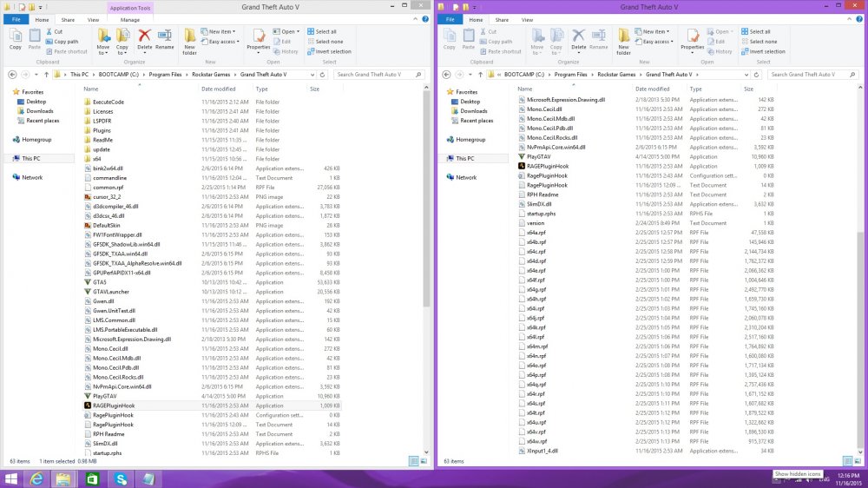Open the Open dropdown in left ribbon

[286, 31]
